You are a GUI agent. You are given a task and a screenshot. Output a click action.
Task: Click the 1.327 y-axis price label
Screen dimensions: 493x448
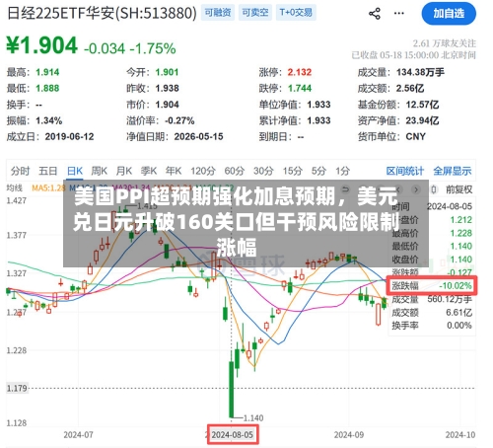(x=17, y=273)
